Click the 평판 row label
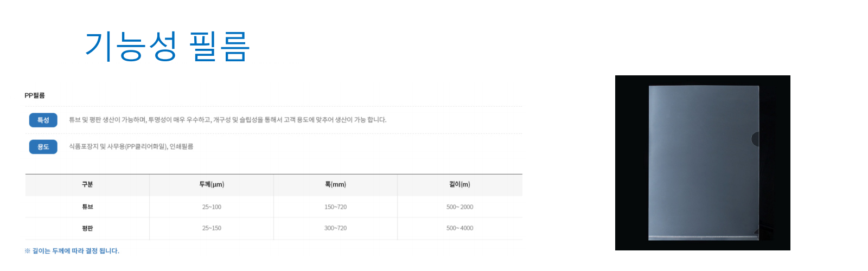The height and width of the screenshot is (271, 868). click(87, 228)
